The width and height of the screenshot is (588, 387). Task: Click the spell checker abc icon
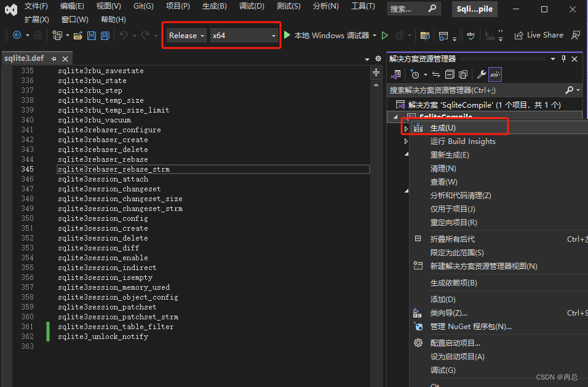[471, 36]
